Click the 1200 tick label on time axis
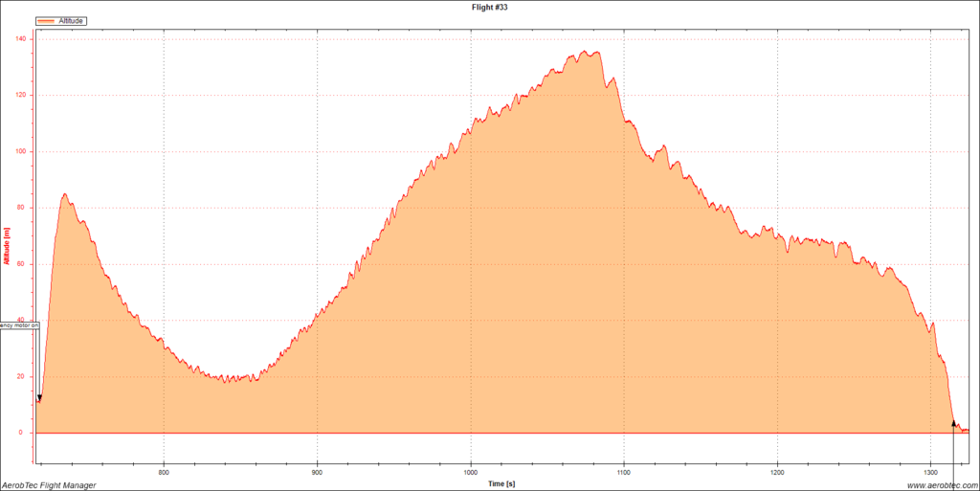This screenshot has width=980, height=491. pos(777,472)
